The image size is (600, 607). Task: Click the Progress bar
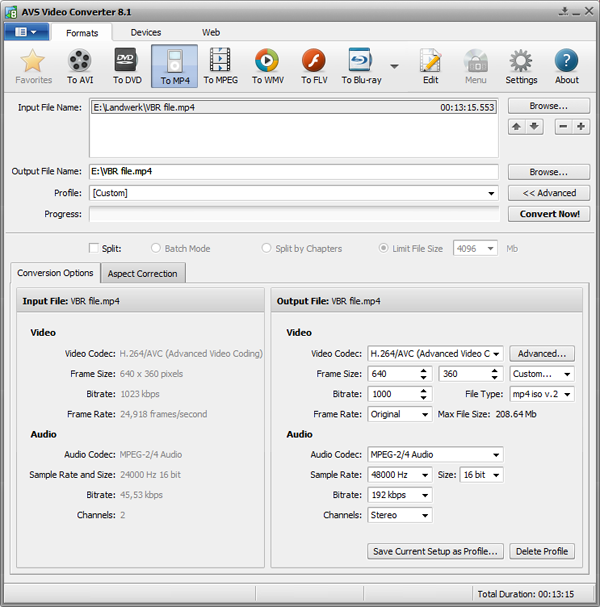(294, 214)
